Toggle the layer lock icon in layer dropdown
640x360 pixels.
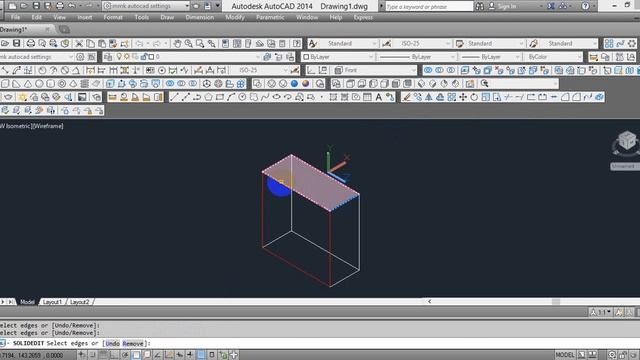tap(144, 57)
